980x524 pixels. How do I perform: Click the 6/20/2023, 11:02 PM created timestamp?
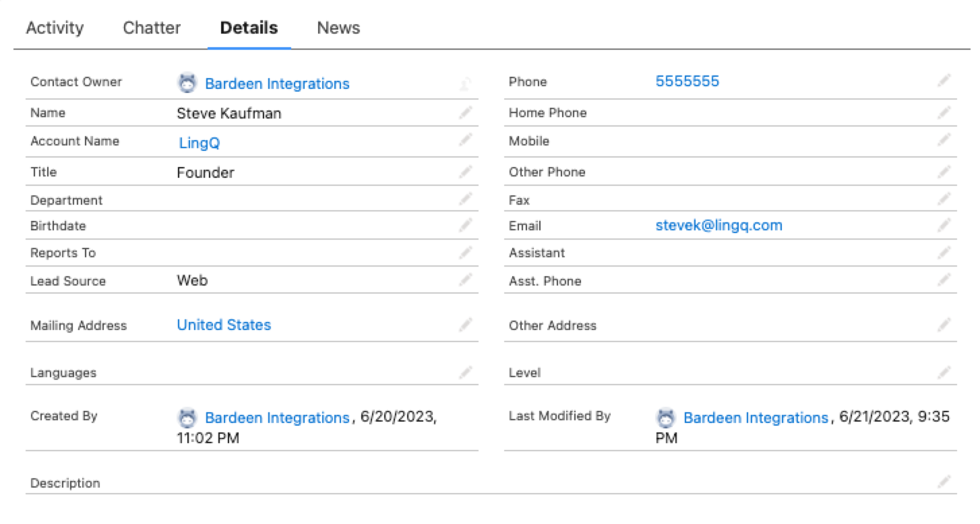307,428
